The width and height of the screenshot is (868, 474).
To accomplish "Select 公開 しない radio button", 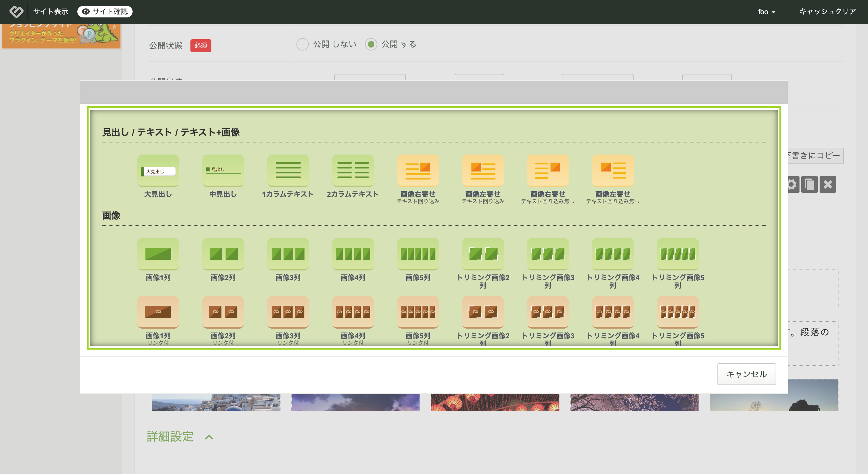I will coord(302,44).
